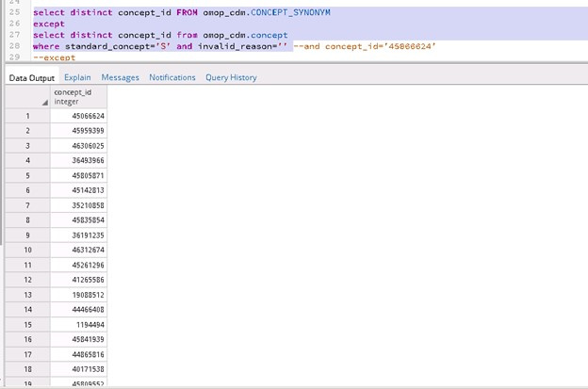Screen dimensions: 588x389
Task: Select cell value 45066624
Action: click(x=79, y=116)
